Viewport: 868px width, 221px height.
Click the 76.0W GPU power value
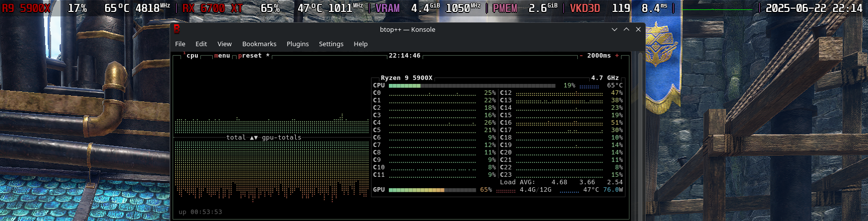click(613, 190)
